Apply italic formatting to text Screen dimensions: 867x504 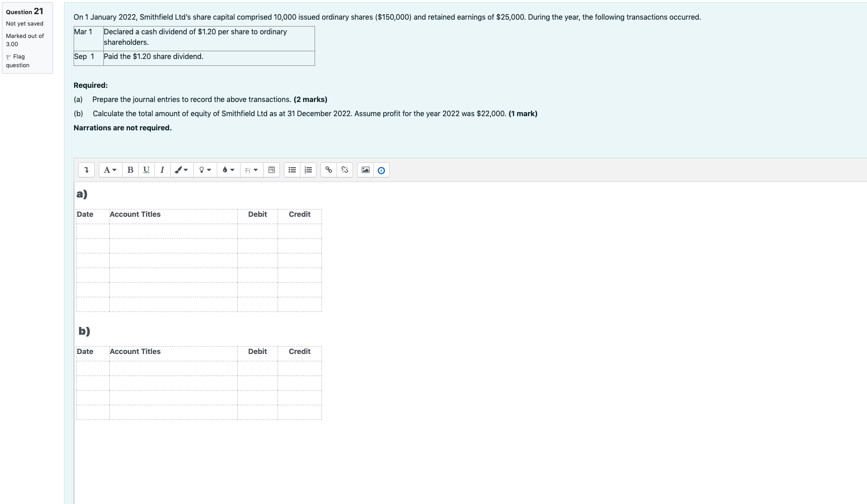[161, 170]
